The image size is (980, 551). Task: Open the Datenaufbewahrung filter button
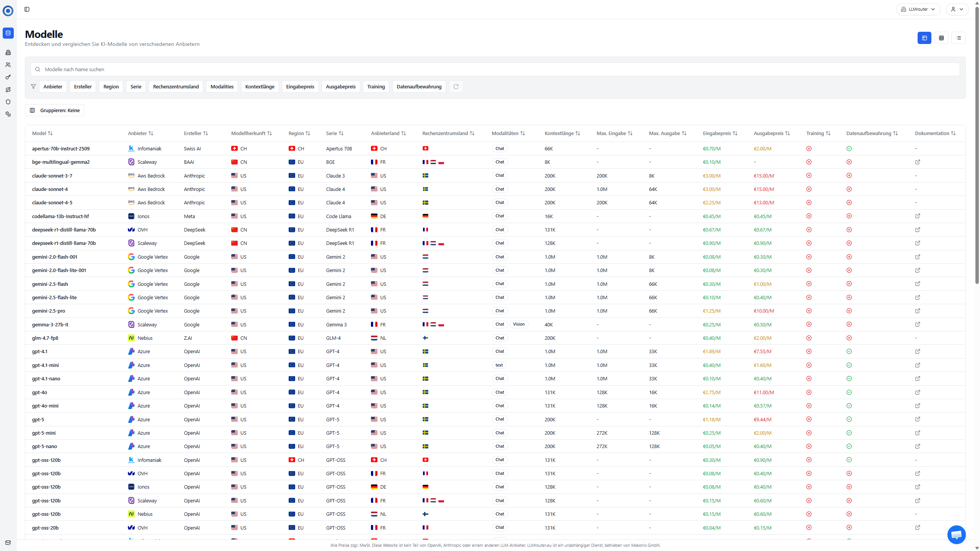pos(419,86)
